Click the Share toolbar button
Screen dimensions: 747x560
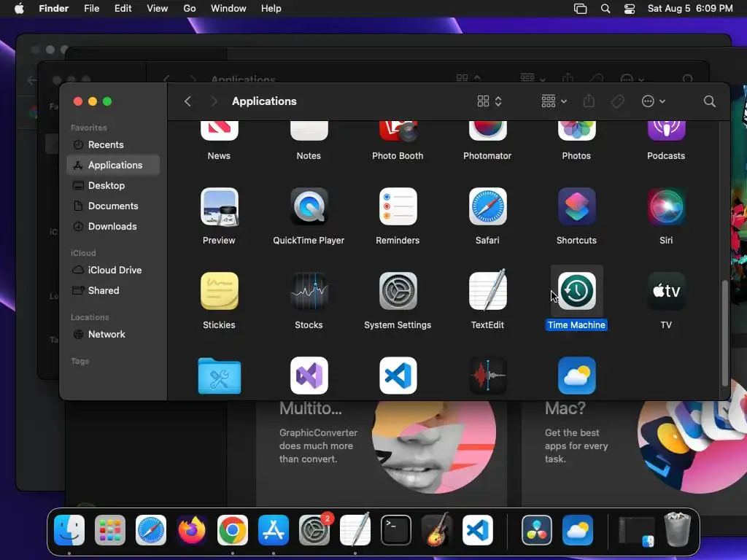(589, 101)
